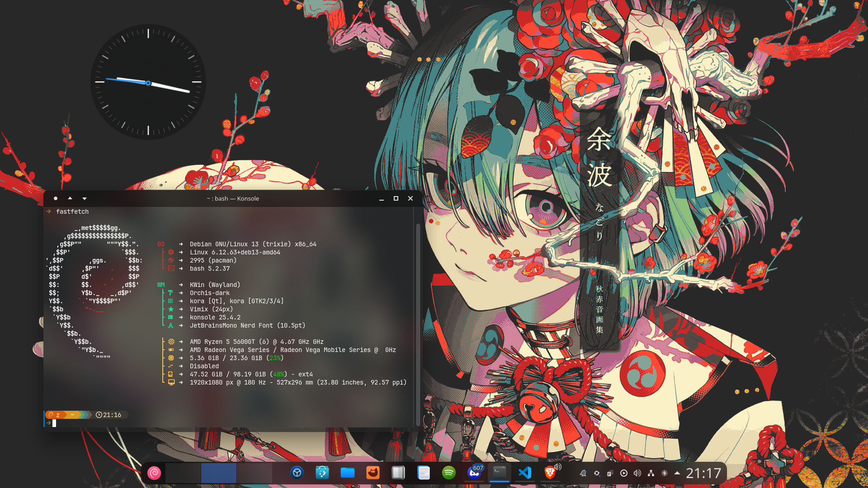This screenshot has height=488, width=868.
Task: Open the clipboard tray icon
Action: pyautogui.click(x=610, y=473)
